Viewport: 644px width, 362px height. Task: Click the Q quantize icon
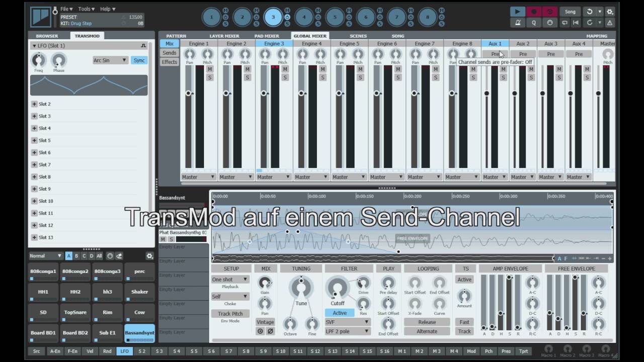coord(534,23)
